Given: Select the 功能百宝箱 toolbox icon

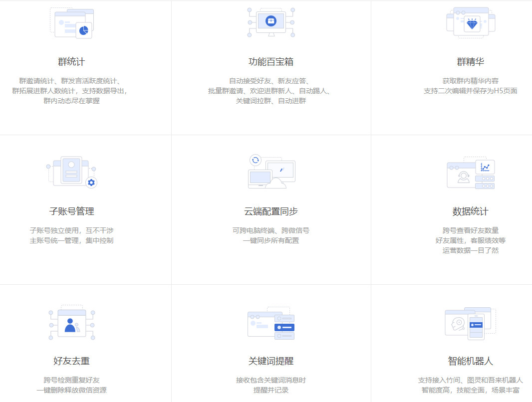Looking at the screenshot, I should [x=270, y=21].
